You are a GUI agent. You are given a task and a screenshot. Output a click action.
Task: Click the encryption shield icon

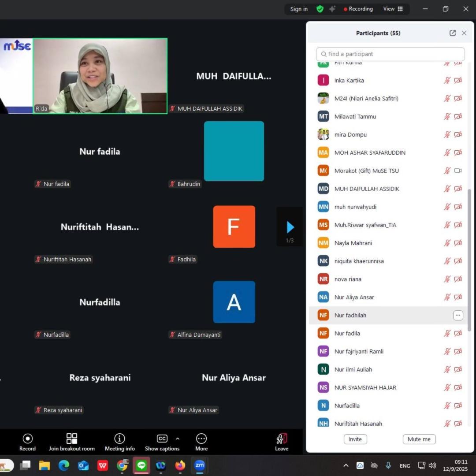320,9
